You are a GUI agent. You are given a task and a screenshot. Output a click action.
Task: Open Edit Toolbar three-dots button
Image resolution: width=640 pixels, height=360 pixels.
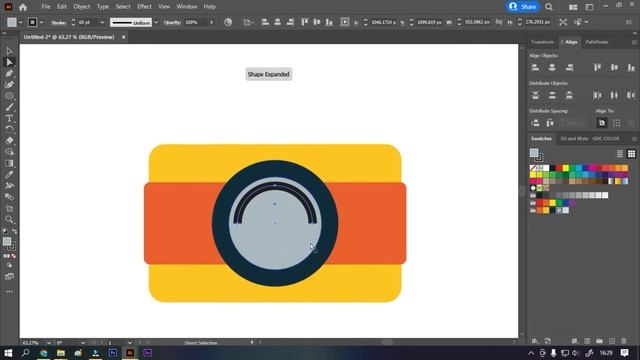click(9, 291)
